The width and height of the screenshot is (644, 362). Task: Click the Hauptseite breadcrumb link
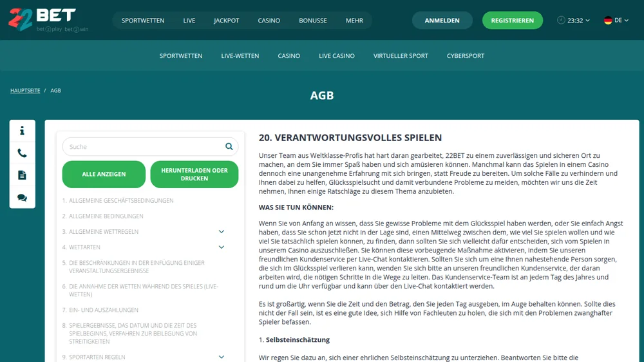coord(25,90)
